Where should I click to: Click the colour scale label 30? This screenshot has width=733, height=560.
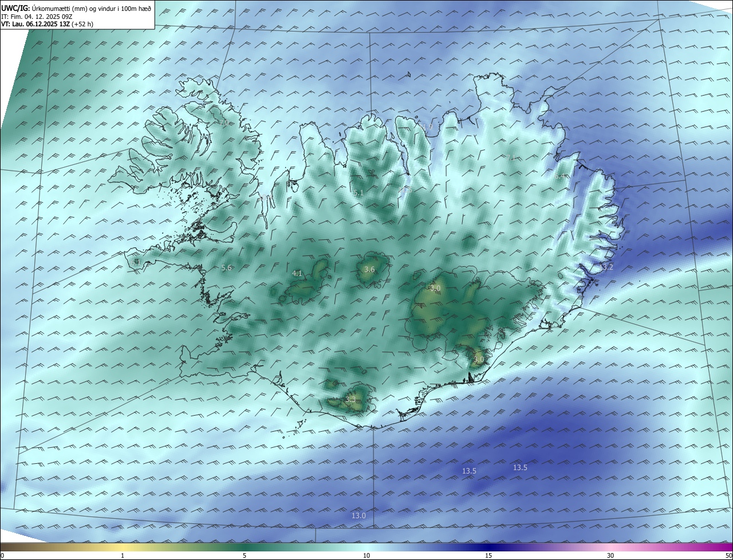coord(610,555)
